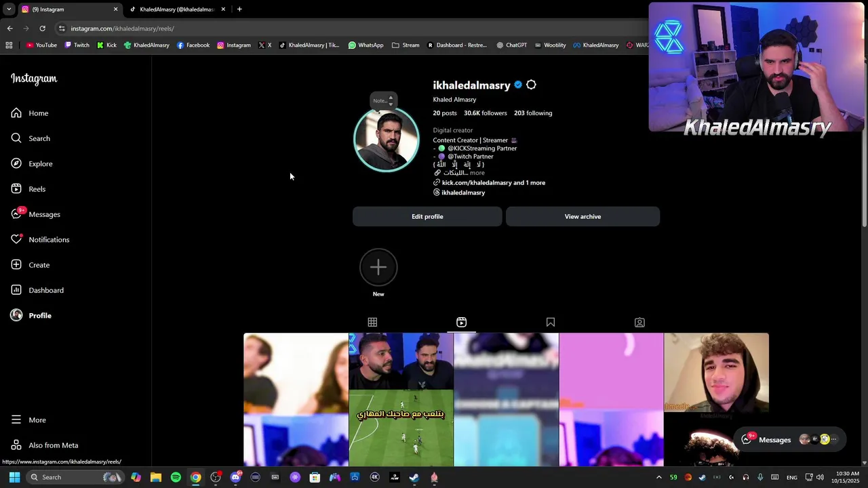868x488 pixels.
Task: Open profile settings gear icon
Action: click(531, 85)
